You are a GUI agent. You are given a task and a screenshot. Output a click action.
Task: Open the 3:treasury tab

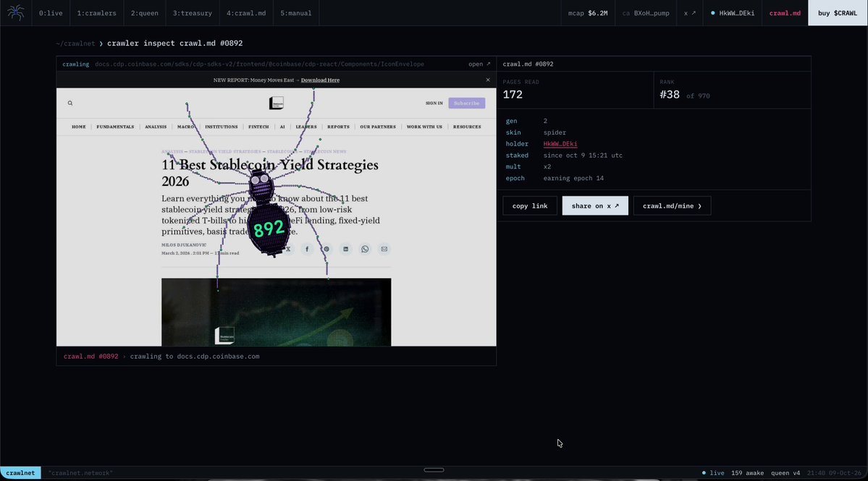[x=192, y=13]
